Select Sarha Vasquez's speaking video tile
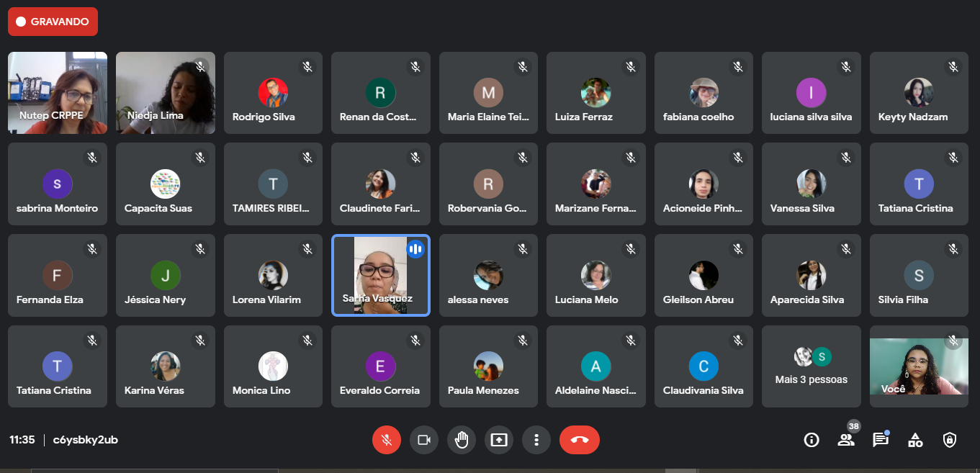This screenshot has width=980, height=473. tap(380, 275)
